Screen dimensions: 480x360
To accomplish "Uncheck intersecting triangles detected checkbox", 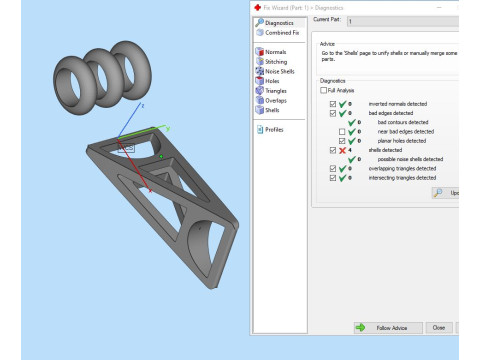I will 333,178.
